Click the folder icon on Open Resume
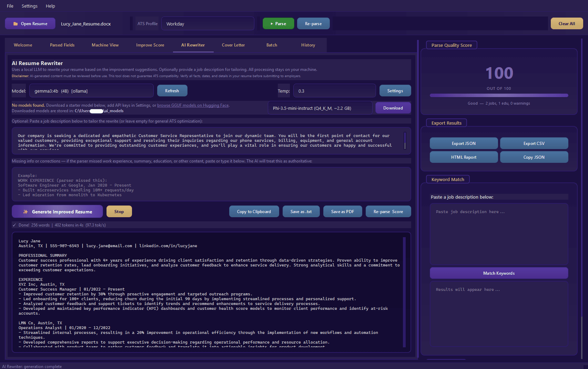The height and width of the screenshot is (369, 588). [x=16, y=24]
